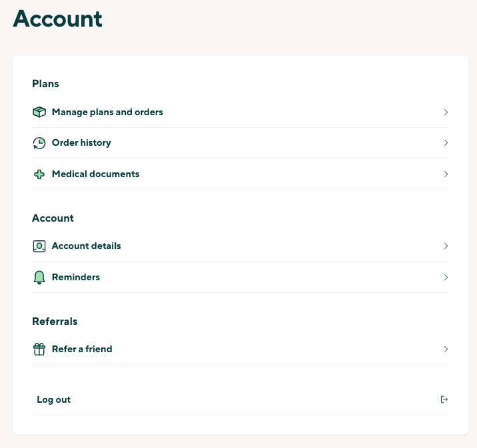Click the account portrait icon

39,246
